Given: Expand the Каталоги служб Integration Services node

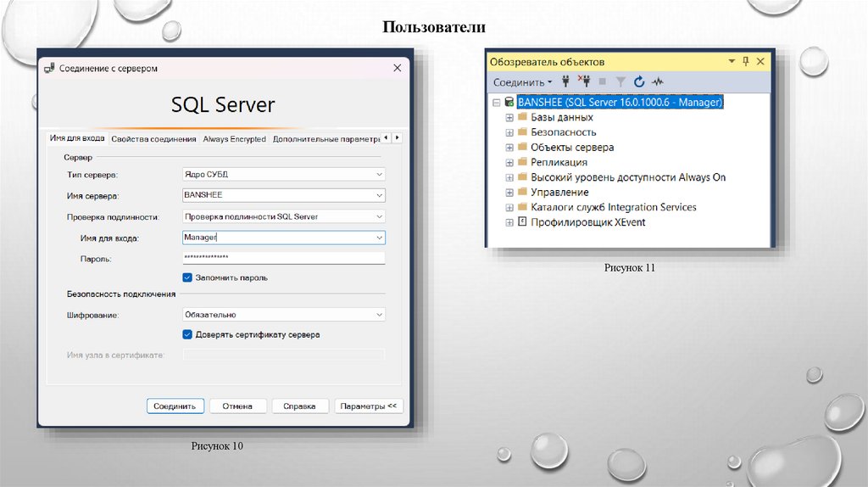Looking at the screenshot, I should tap(509, 207).
